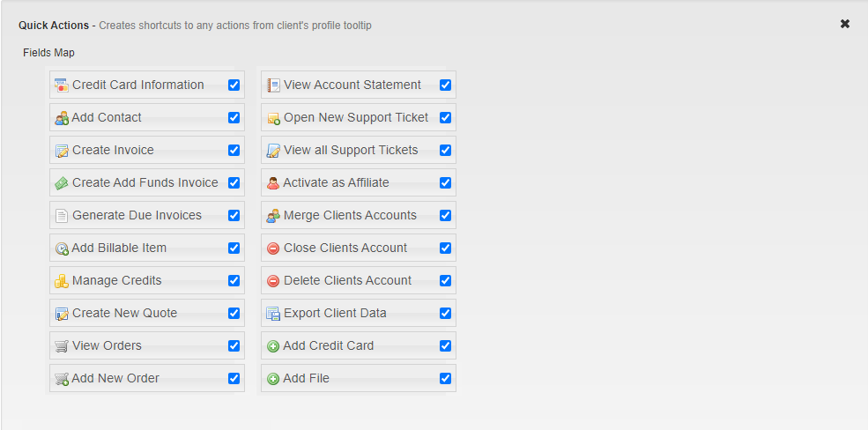This screenshot has height=430, width=868.
Task: Click the Merge Clients Accounts label text
Action: 350,215
